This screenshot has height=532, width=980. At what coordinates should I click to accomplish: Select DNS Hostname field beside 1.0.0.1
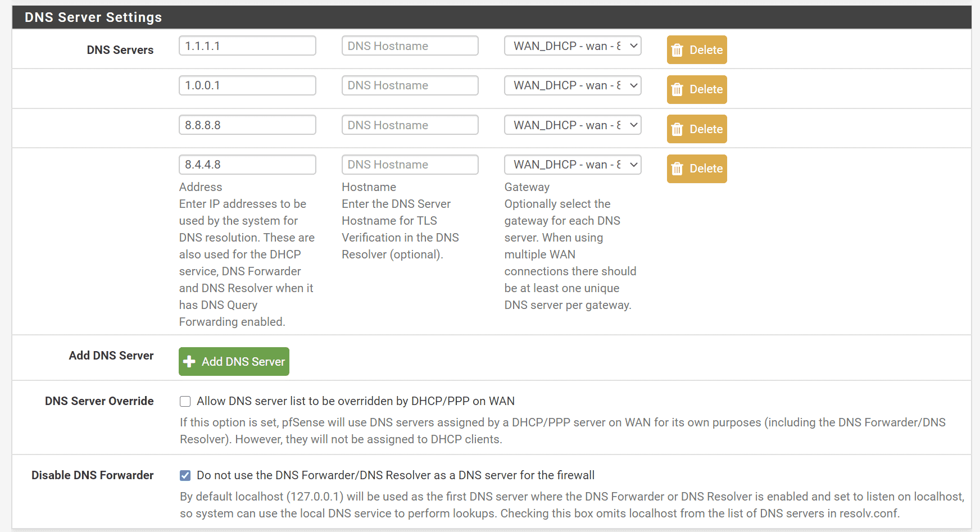(x=410, y=85)
